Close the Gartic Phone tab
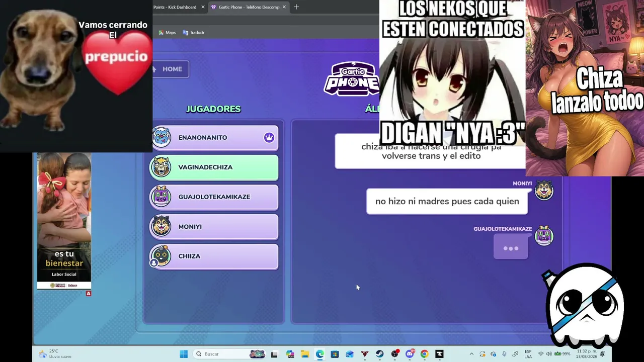644x362 pixels. point(284,7)
